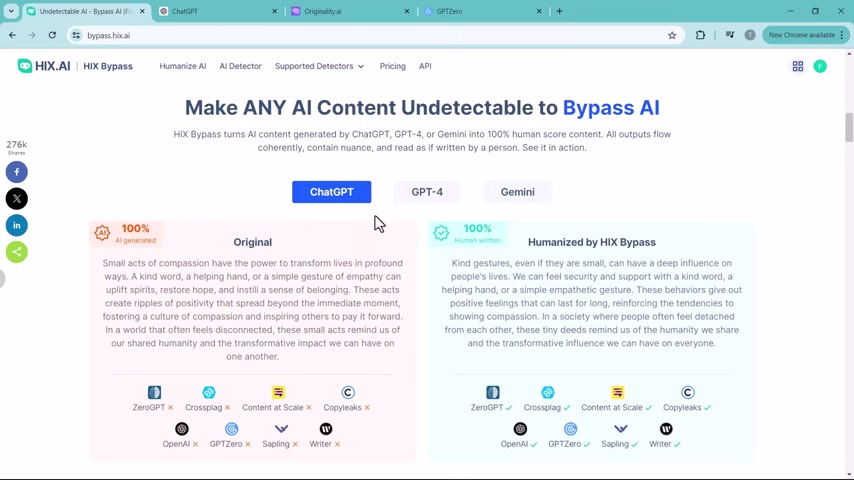This screenshot has width=854, height=480.
Task: Click the 100% Human written badge
Action: (467, 233)
